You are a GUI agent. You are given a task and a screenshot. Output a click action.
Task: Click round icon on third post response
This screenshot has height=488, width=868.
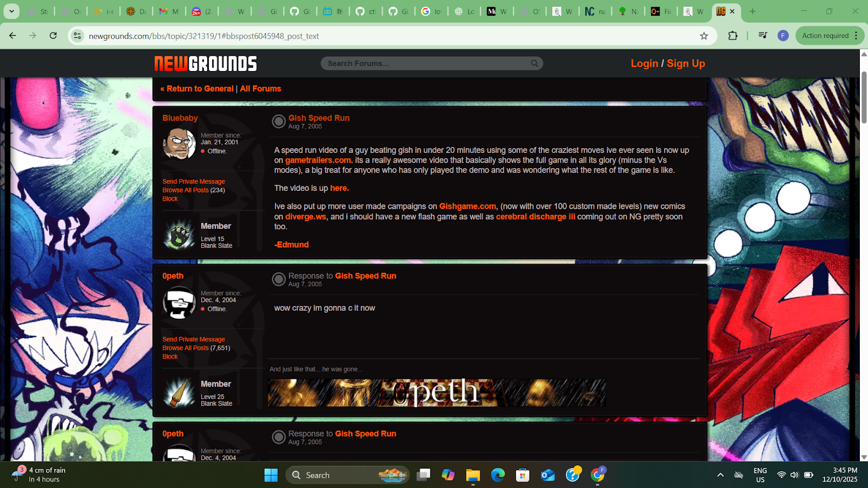tap(278, 437)
